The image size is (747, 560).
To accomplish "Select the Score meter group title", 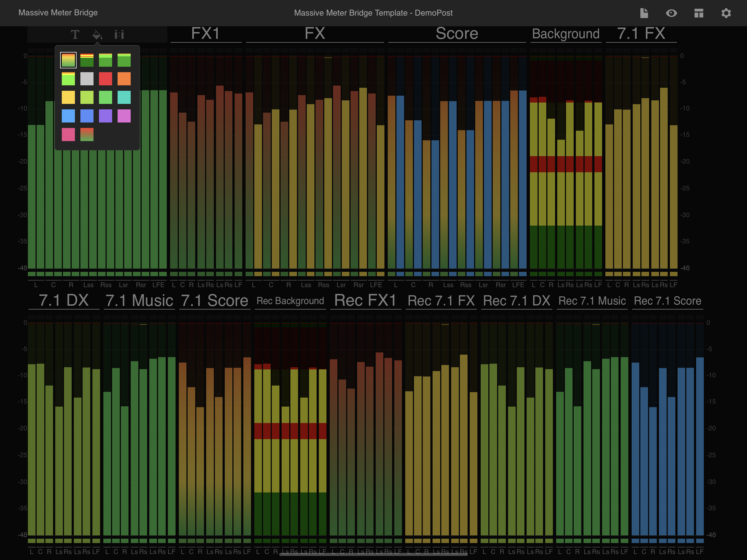I will tap(457, 33).
